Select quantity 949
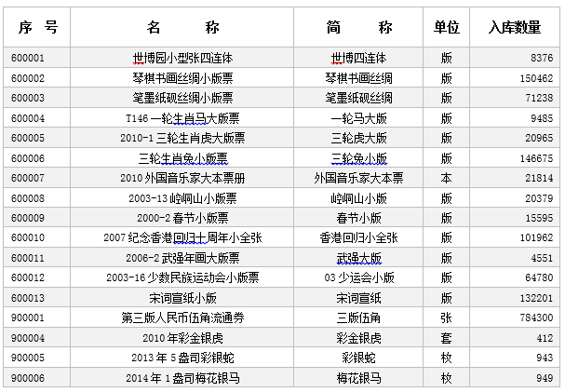This screenshot has width=565, height=392. (x=545, y=378)
